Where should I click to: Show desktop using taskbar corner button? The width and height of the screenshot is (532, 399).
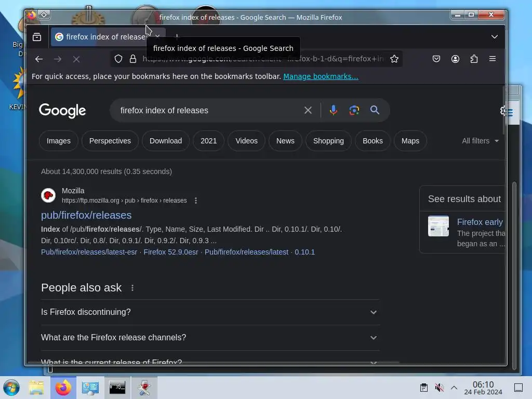pyautogui.click(x=518, y=388)
